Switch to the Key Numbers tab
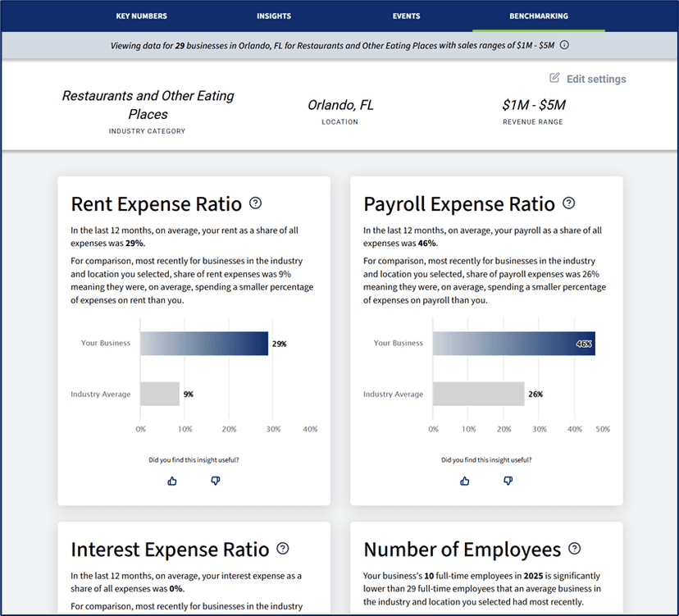679x616 pixels. (x=142, y=16)
